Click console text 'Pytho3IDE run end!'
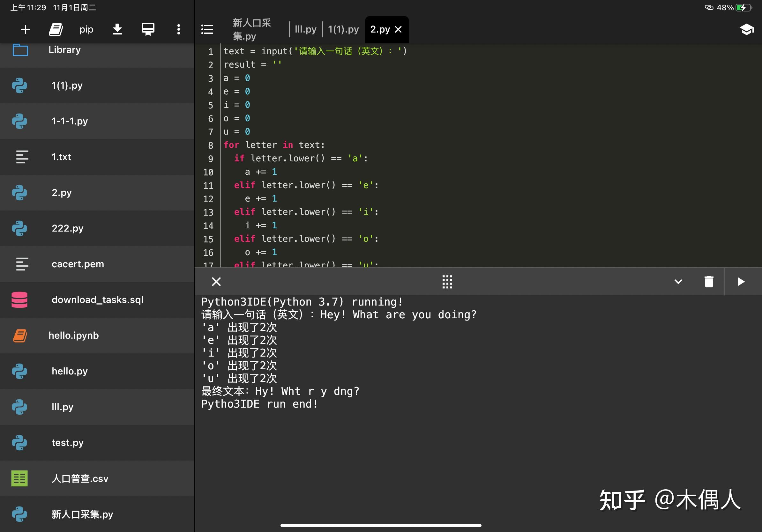Image resolution: width=762 pixels, height=532 pixels. pyautogui.click(x=259, y=404)
